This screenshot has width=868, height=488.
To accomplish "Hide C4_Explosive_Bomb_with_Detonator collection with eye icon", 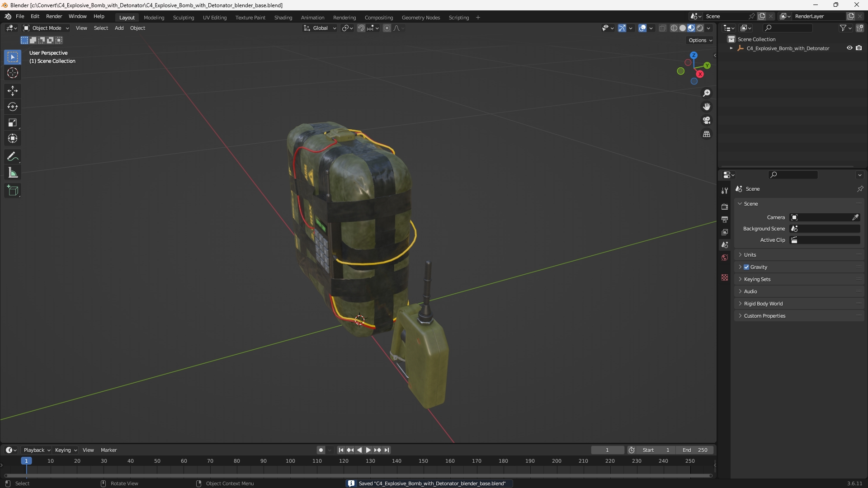I will [x=849, y=48].
